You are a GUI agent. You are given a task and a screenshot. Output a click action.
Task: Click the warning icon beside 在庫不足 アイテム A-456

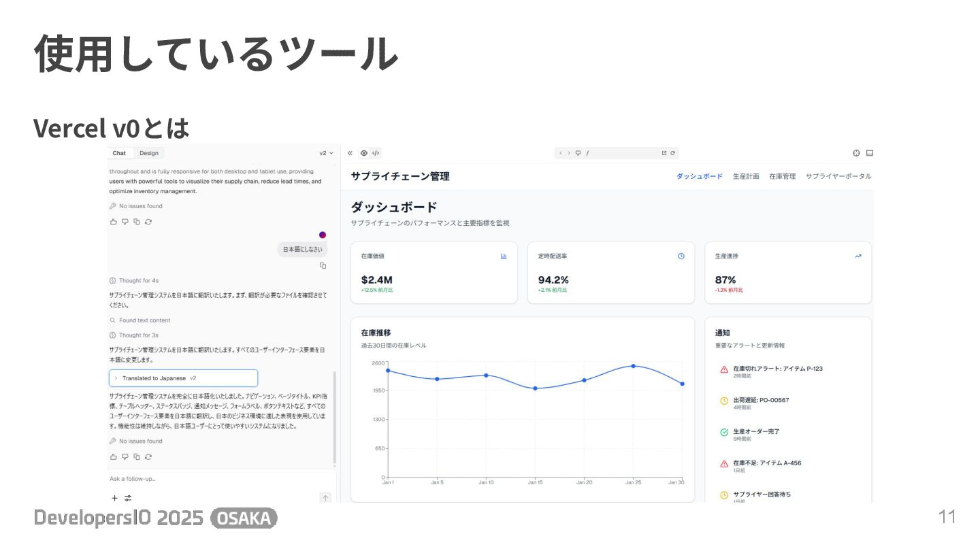[724, 464]
